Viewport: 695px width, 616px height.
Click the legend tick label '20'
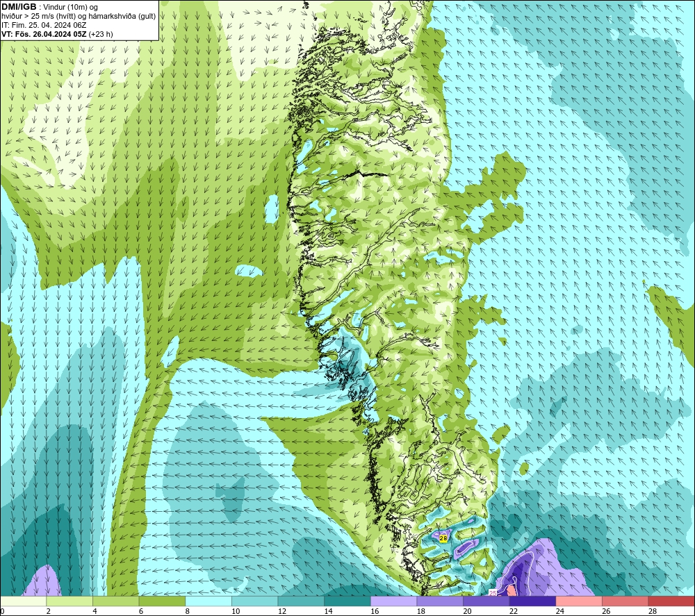pos(467,611)
